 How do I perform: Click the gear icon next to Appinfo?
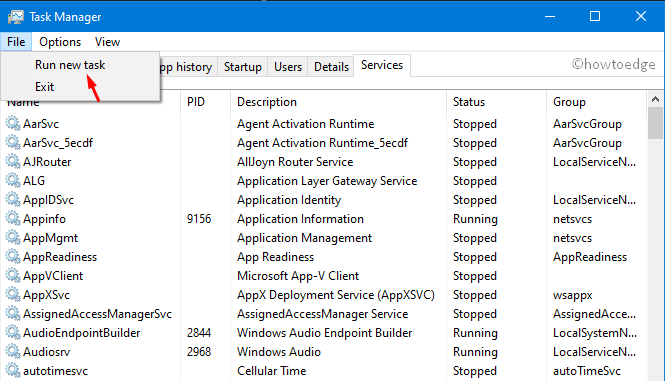coord(13,219)
